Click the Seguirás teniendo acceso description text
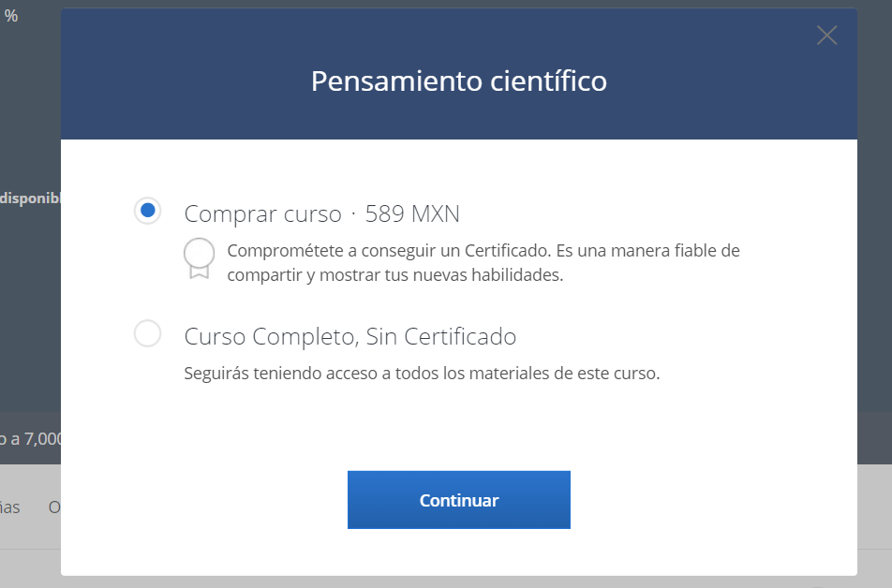The image size is (892, 588). click(422, 373)
